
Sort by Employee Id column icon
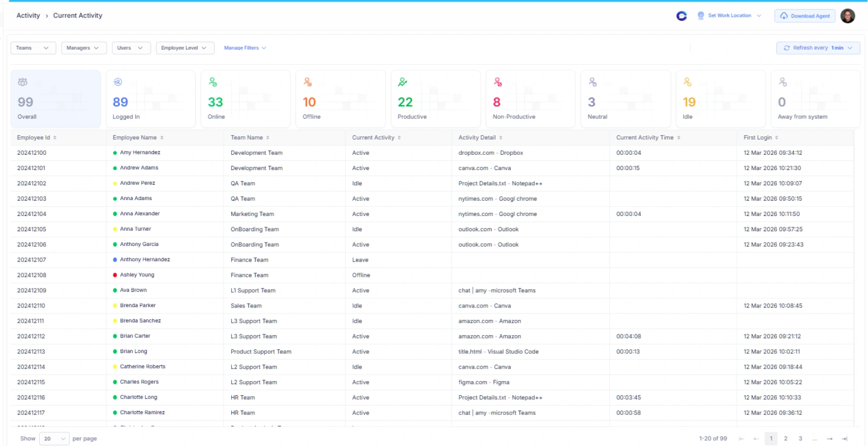coord(55,138)
